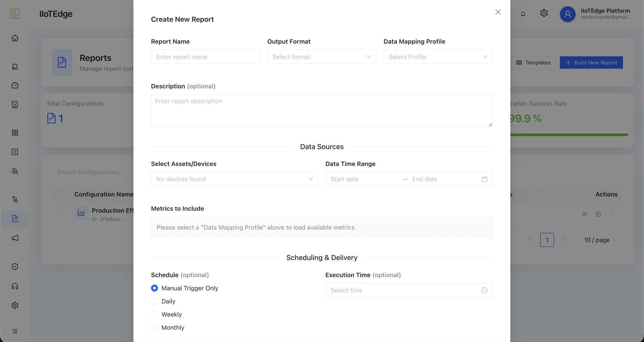
Task: Select the Monthly schedule option
Action: pyautogui.click(x=154, y=328)
